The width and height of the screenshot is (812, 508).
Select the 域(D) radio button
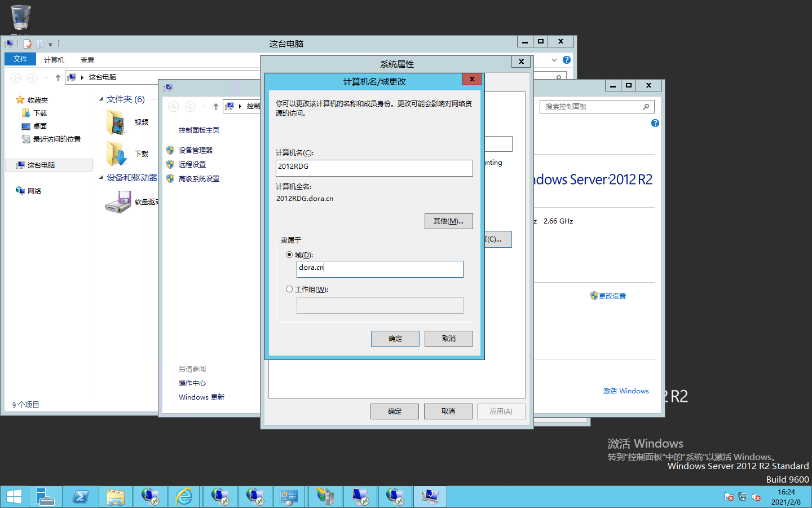tap(289, 255)
